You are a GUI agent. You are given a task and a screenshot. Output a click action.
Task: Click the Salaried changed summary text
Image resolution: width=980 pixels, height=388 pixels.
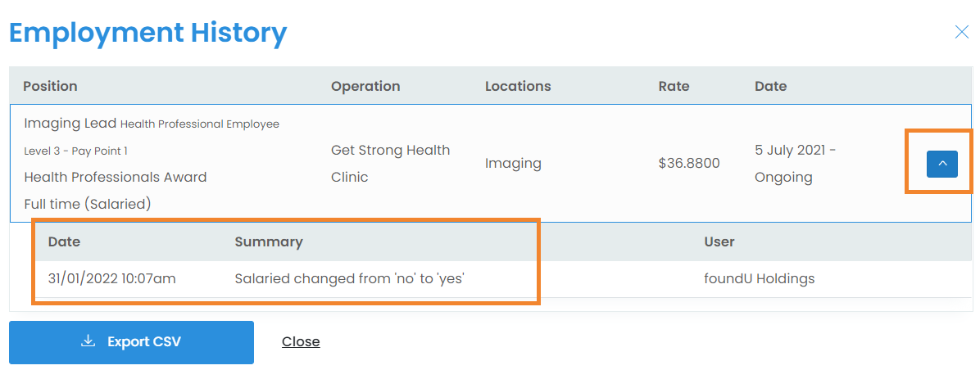point(350,278)
